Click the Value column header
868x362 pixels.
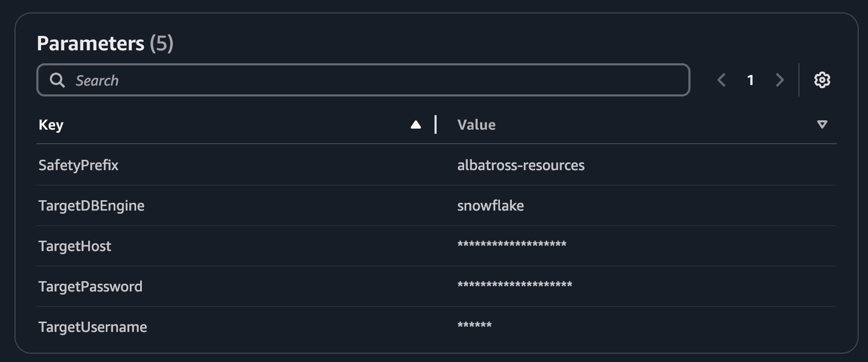click(476, 124)
